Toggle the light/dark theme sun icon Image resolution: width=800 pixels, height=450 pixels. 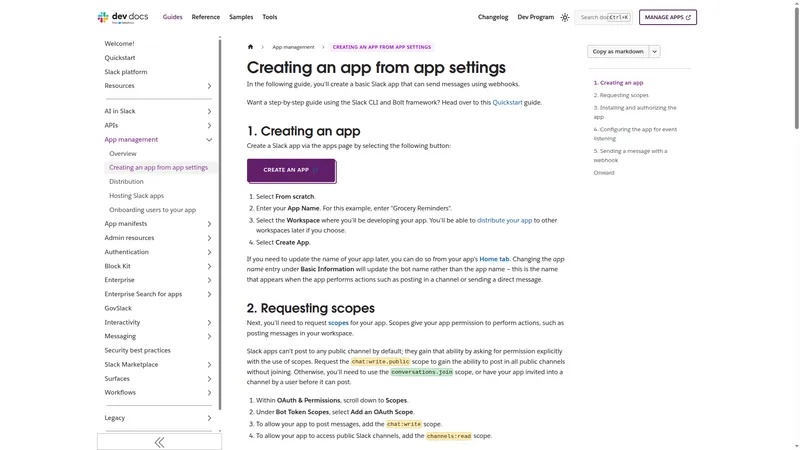[x=565, y=17]
